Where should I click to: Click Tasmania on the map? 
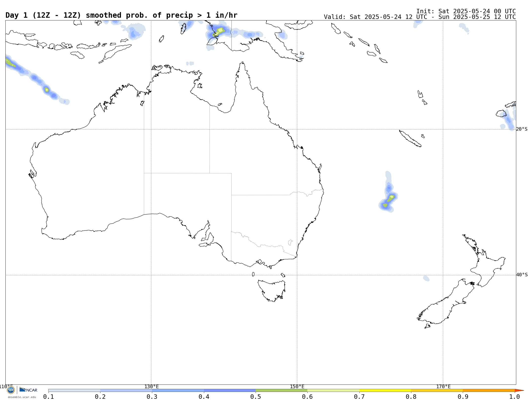[x=272, y=291]
